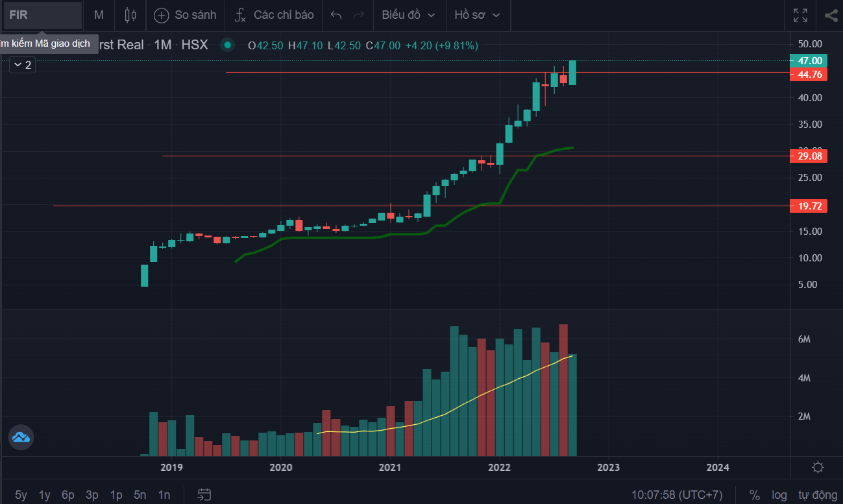
Task: Click the +4.20 (+9.81%) change in legend
Action: pyautogui.click(x=442, y=45)
